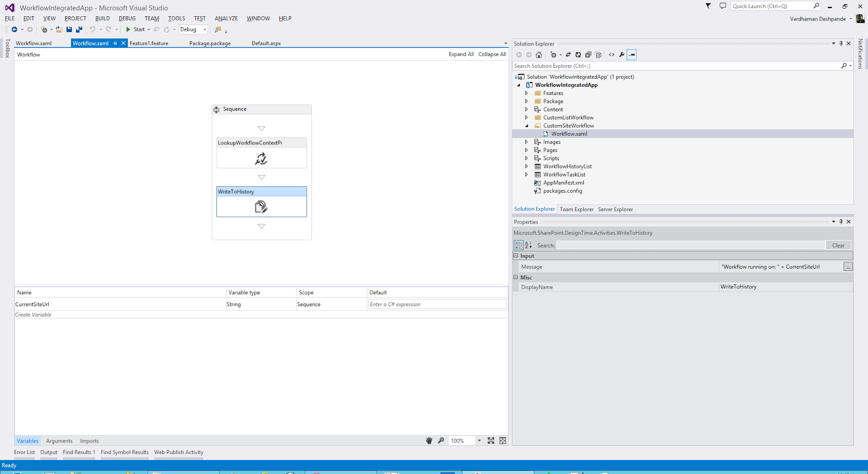868x474 pixels.
Task: Open the designer zoom percentage dropdown
Action: [x=479, y=441]
